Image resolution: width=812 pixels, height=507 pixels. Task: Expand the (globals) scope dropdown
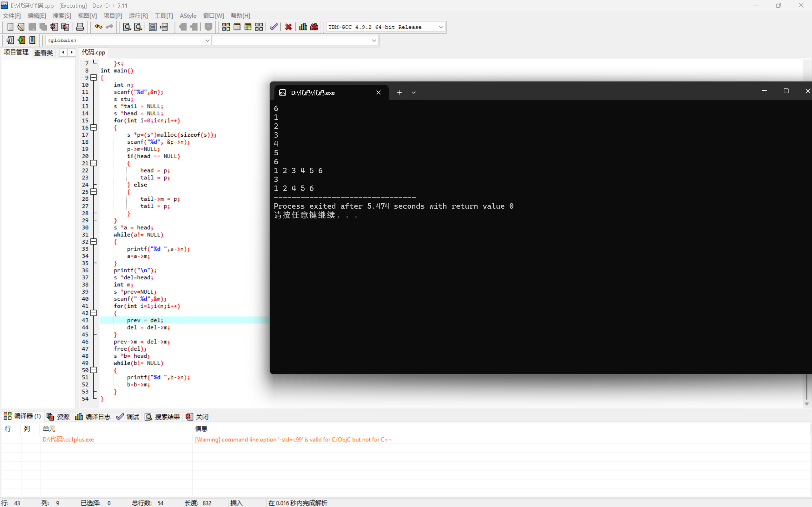pyautogui.click(x=207, y=40)
